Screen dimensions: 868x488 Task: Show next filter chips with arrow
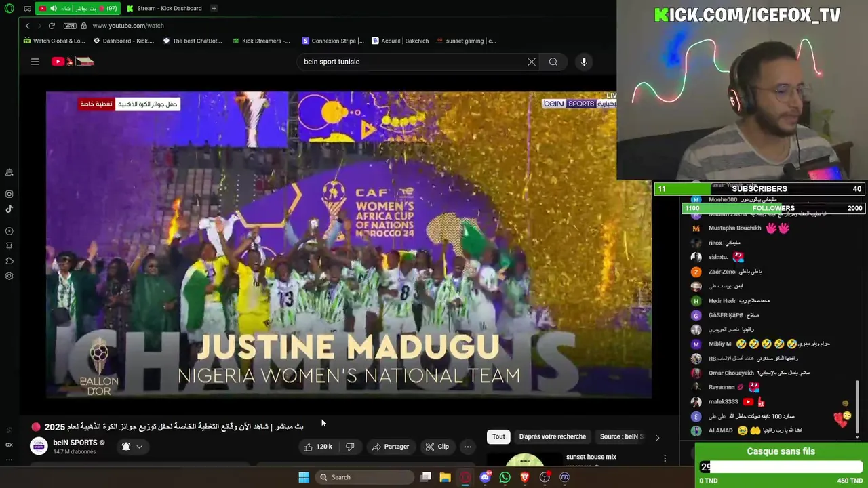(x=657, y=437)
